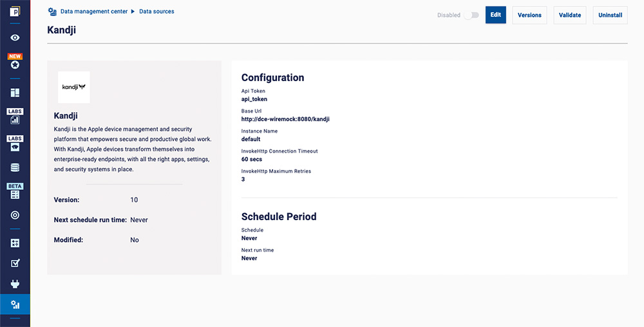Open the database stack icon in sidebar

click(x=15, y=167)
